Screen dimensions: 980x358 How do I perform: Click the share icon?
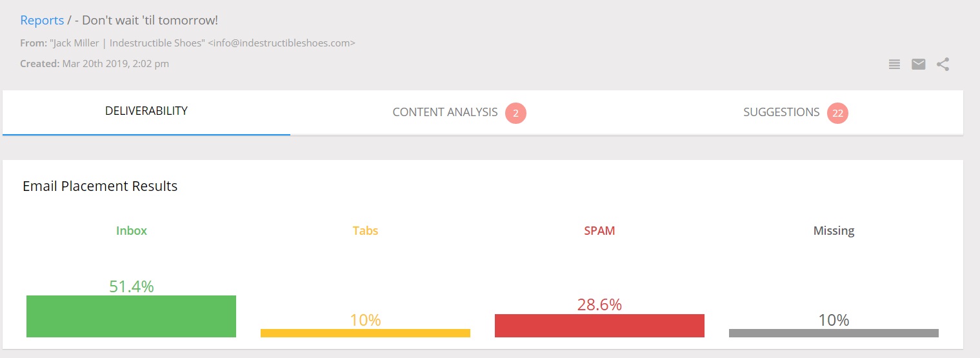pyautogui.click(x=943, y=65)
